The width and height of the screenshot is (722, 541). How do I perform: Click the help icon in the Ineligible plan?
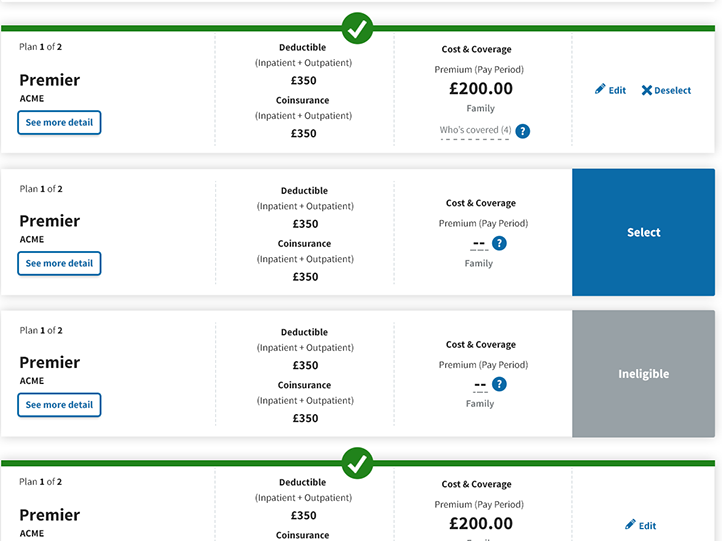click(499, 384)
